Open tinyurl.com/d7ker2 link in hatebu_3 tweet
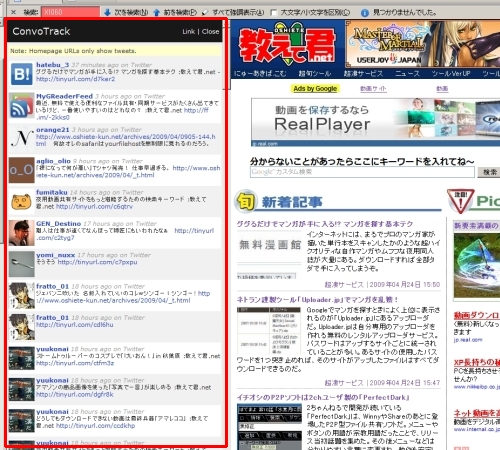 click(x=76, y=79)
